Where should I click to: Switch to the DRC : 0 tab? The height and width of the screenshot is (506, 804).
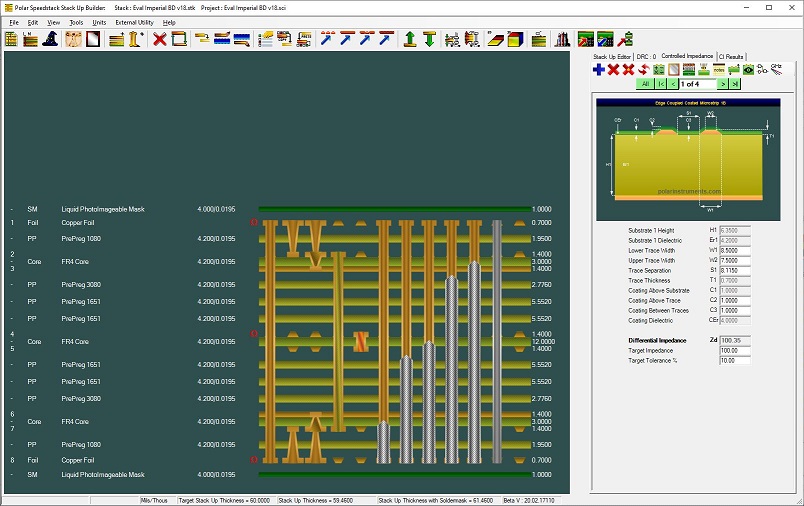pyautogui.click(x=646, y=56)
